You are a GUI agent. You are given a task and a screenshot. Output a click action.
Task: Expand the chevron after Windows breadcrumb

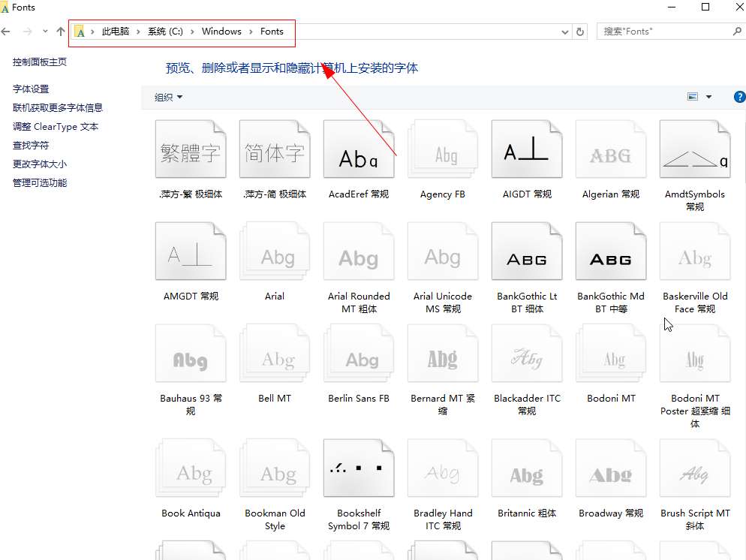(x=251, y=32)
